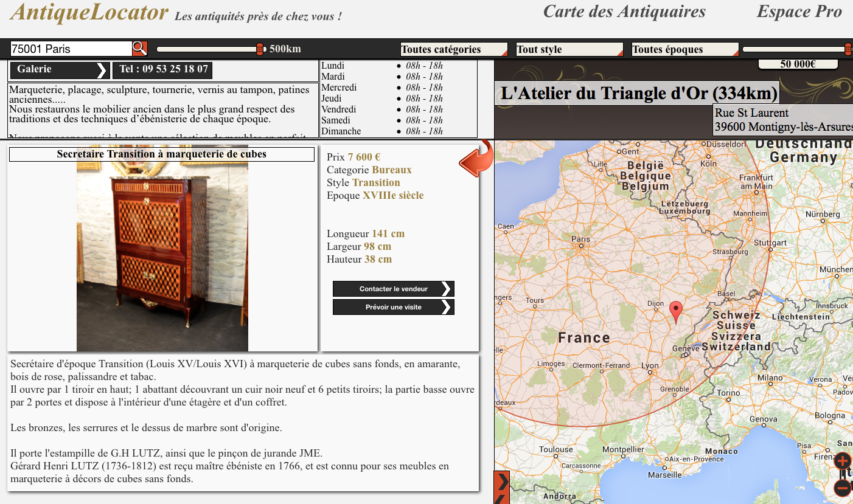Click Prévoir une visite button
The height and width of the screenshot is (504, 853).
pos(393,307)
